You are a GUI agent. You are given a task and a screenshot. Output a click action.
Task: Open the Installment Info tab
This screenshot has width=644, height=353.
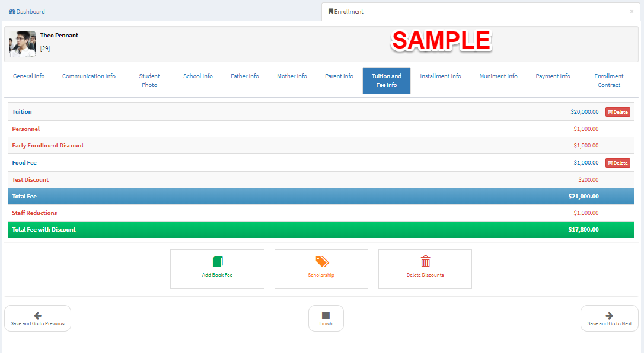pos(440,76)
